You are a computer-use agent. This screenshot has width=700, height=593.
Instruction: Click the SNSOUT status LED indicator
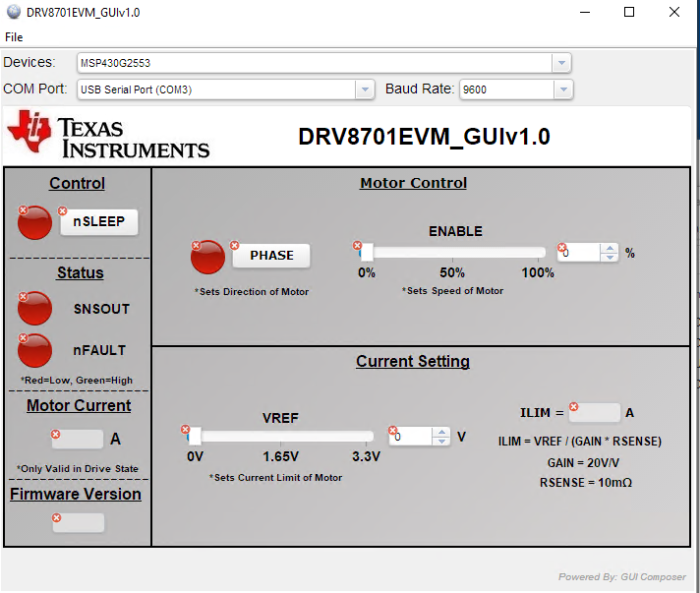[x=34, y=308]
